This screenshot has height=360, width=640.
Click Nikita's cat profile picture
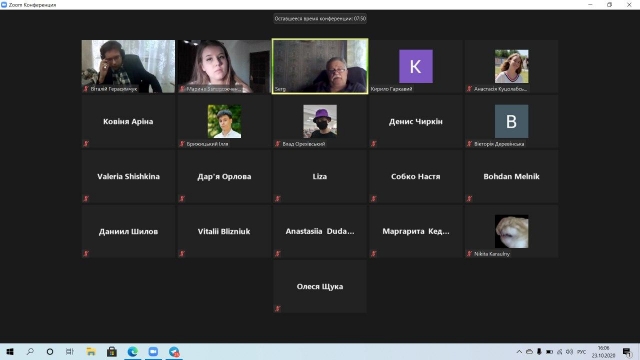point(511,231)
